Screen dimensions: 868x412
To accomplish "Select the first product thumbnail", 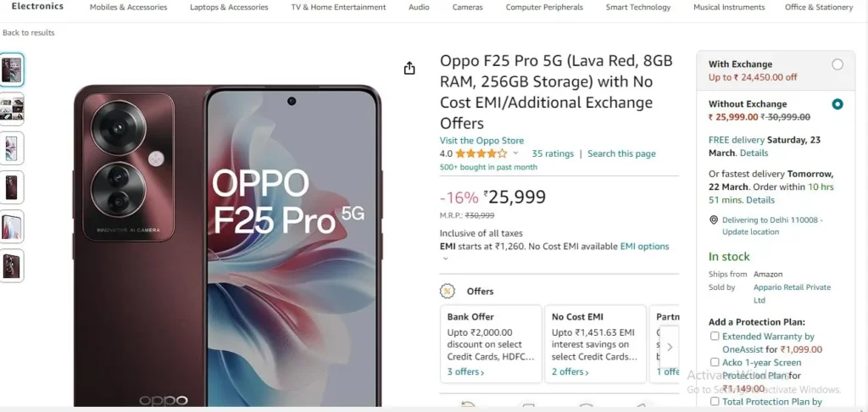I will (11, 70).
